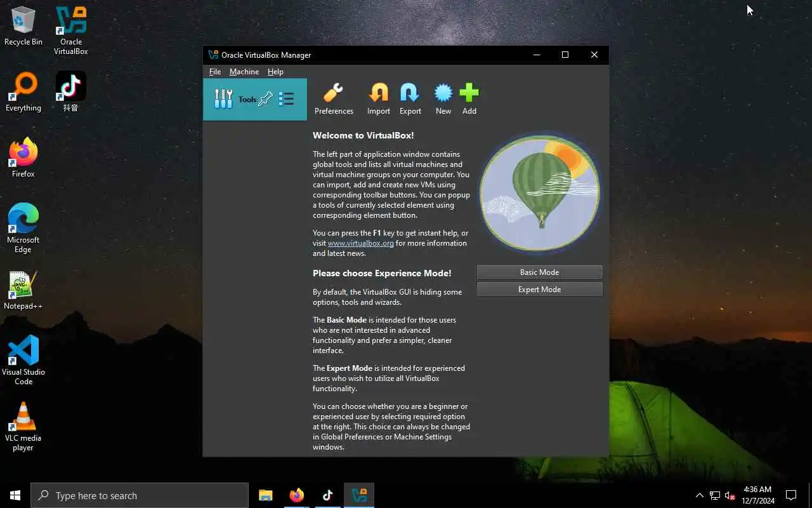Open the network status tray icon
Screen dimensions: 812x508
click(x=714, y=495)
